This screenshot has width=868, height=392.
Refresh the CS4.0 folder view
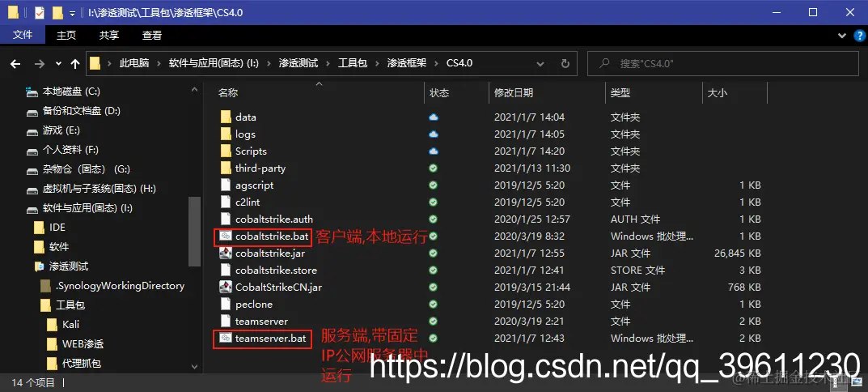(565, 64)
